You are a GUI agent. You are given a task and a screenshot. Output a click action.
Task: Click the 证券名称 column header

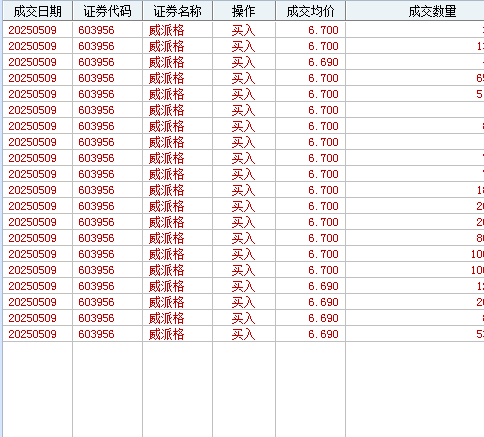tap(177, 11)
